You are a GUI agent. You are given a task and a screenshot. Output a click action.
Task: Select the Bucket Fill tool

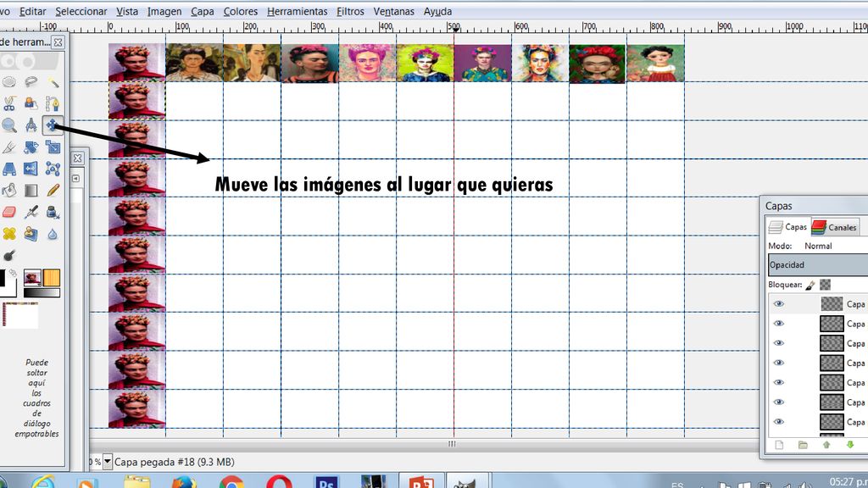point(9,191)
